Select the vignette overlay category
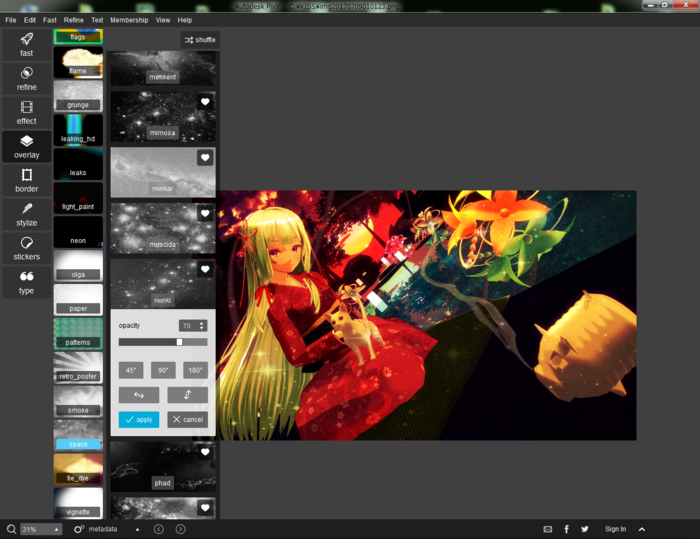Viewport: 700px width, 539px height. tap(78, 504)
